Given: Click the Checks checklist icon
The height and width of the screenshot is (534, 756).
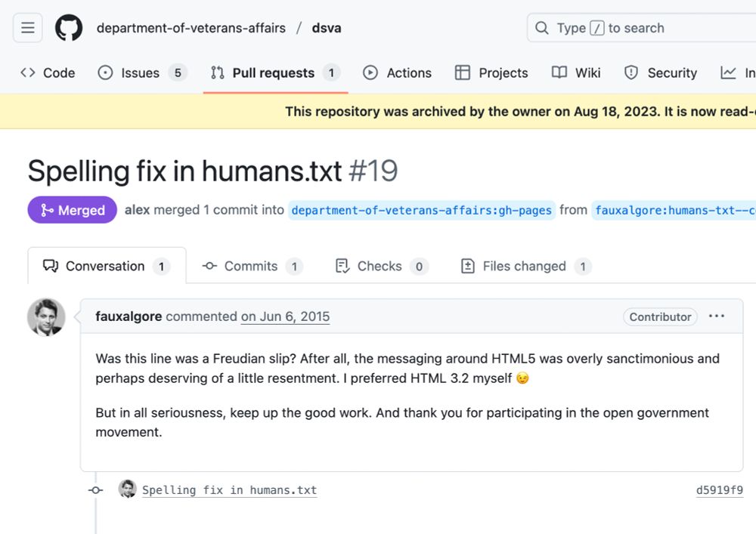Looking at the screenshot, I should pos(342,266).
